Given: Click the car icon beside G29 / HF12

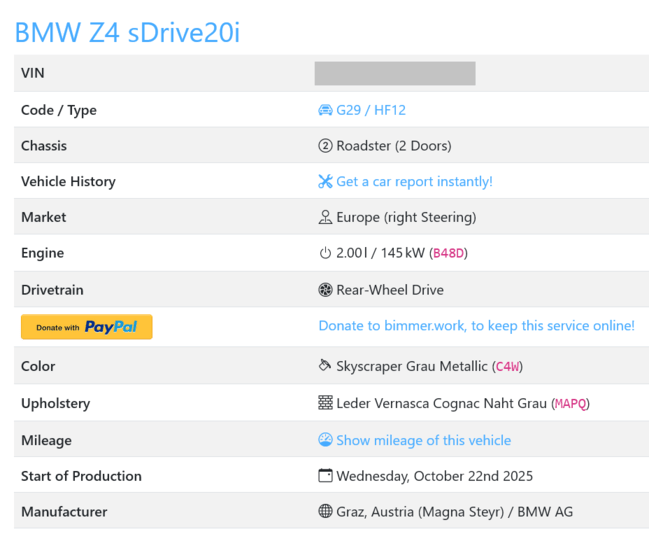Looking at the screenshot, I should (325, 110).
